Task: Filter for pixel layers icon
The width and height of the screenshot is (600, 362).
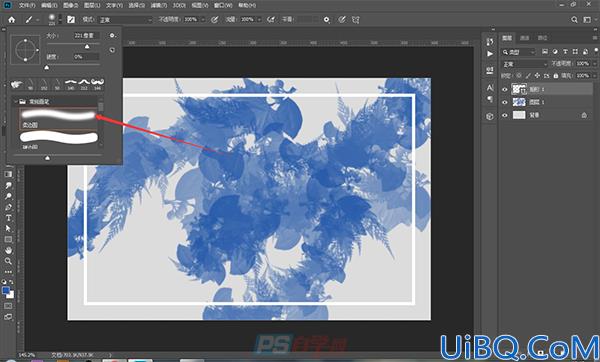Action: point(545,52)
